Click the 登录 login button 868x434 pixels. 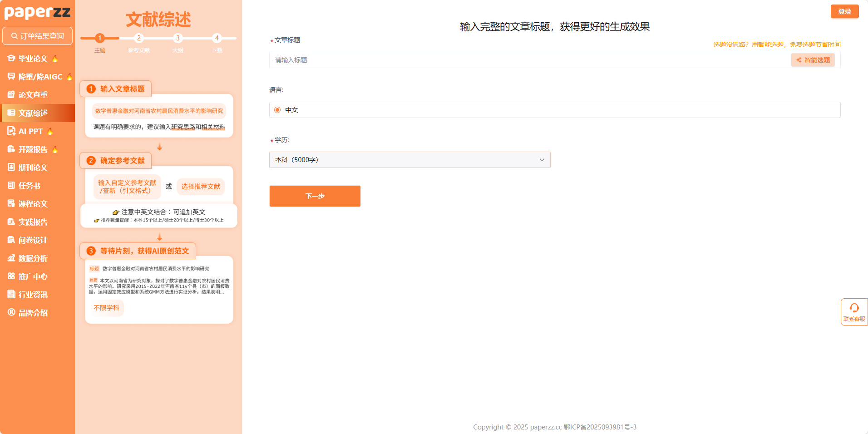click(844, 11)
